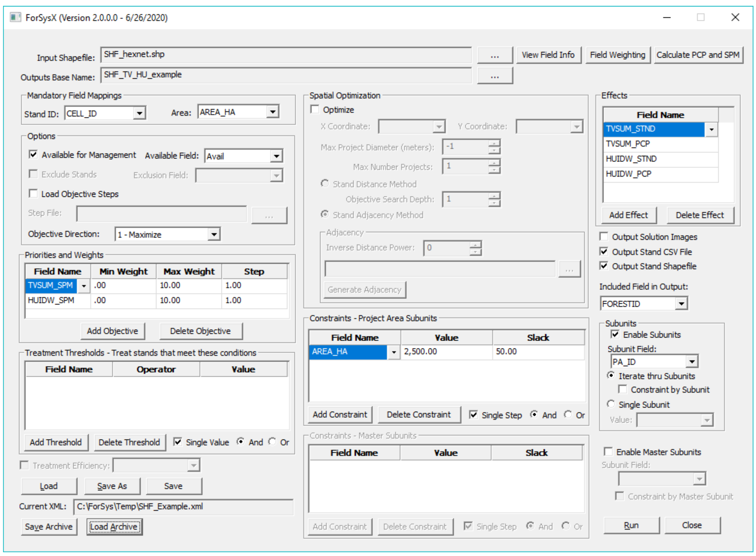Select And radio for project area constraints
The image size is (756, 556).
pyautogui.click(x=534, y=414)
